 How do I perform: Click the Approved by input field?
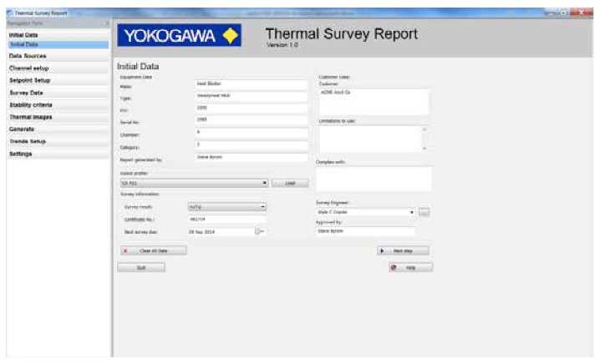[365, 231]
